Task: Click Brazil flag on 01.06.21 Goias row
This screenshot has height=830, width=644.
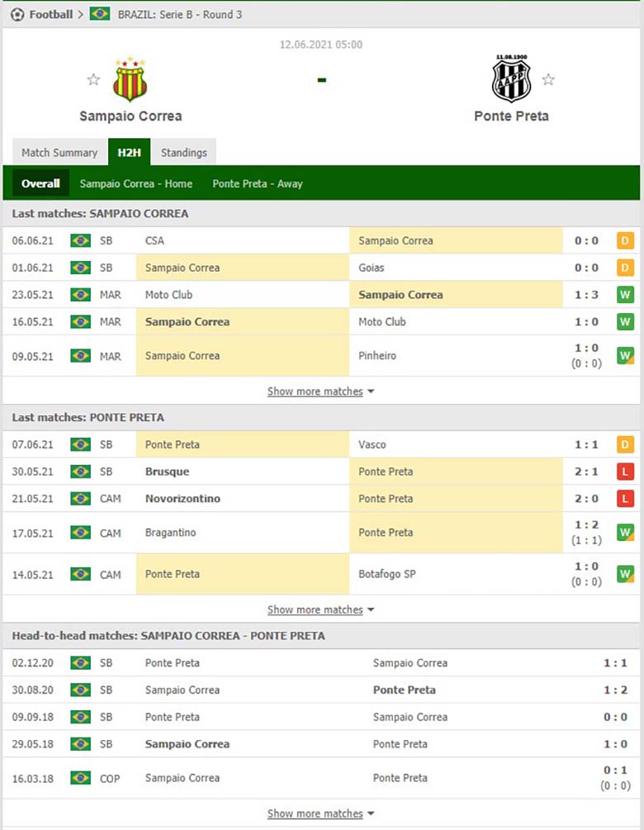Action: pyautogui.click(x=80, y=268)
